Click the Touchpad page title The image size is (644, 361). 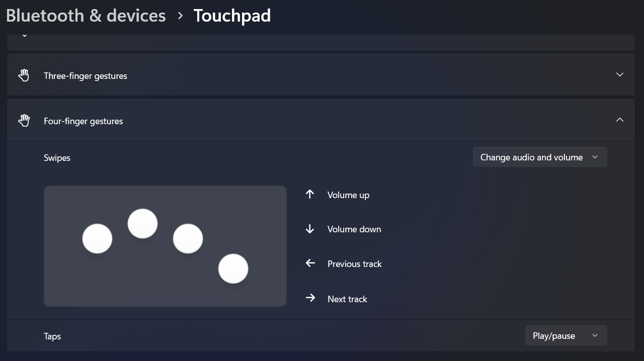(232, 16)
